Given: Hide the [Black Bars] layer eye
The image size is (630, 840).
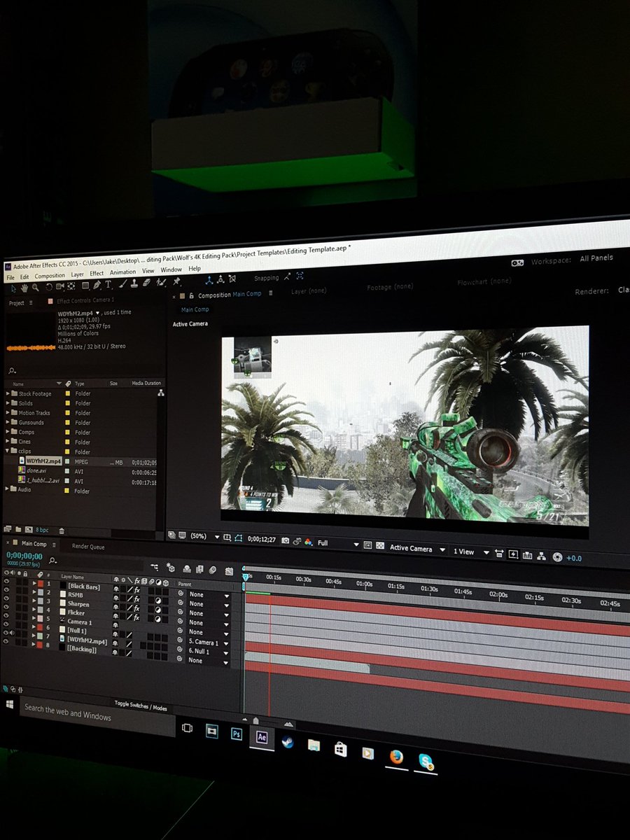Looking at the screenshot, I should click(x=6, y=581).
